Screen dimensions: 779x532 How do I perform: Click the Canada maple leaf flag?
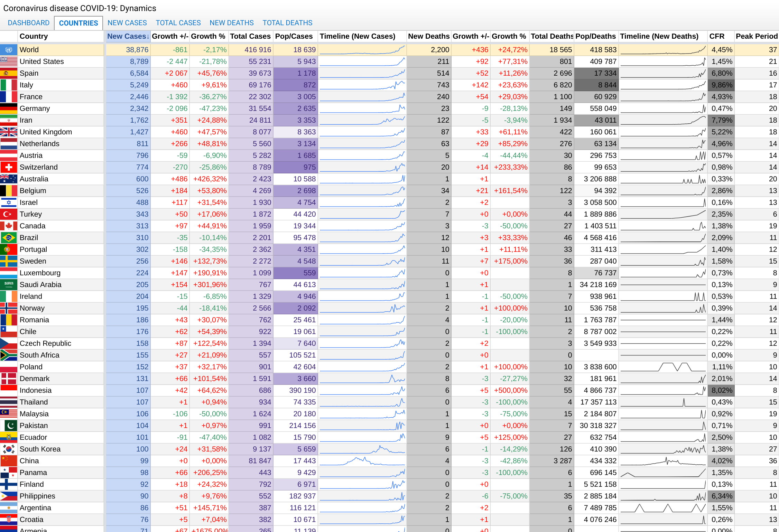9,226
